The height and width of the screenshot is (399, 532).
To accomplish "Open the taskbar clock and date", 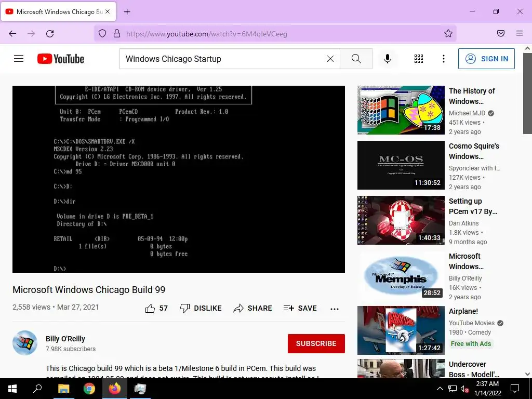I will coord(487,389).
